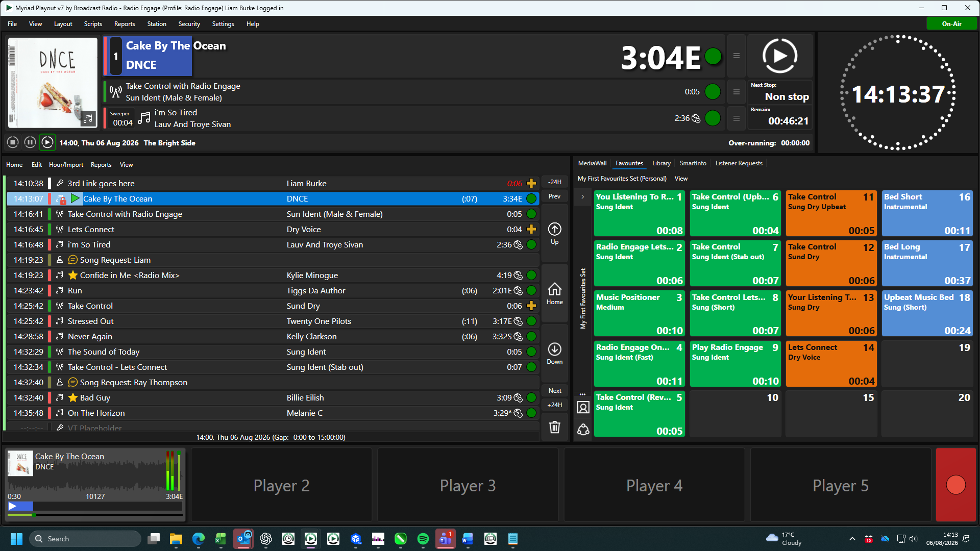980x551 pixels.
Task: Click the star icon on Bad Guy row
Action: [73, 398]
